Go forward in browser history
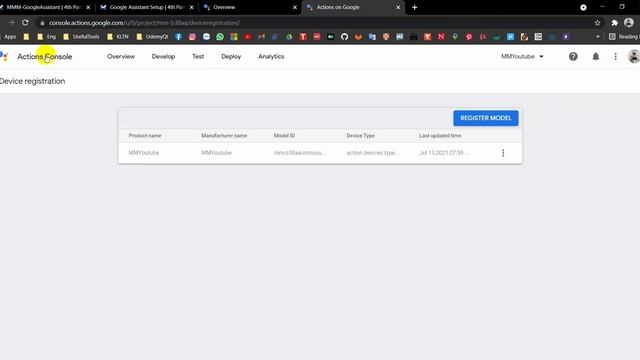This screenshot has height=360, width=640. (x=11, y=23)
